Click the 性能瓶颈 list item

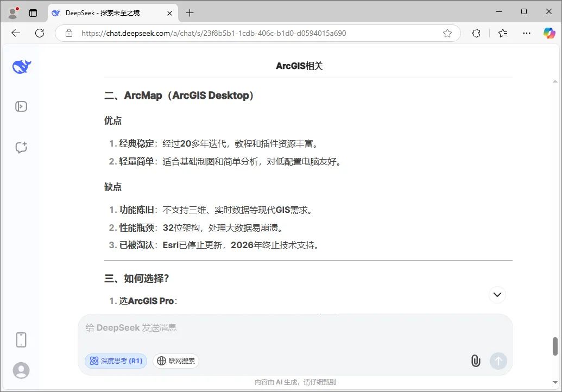point(197,228)
